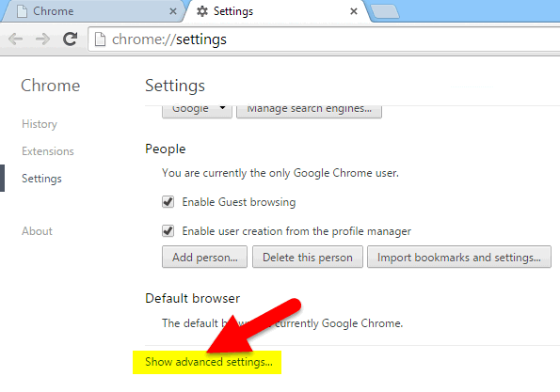Click the browser back arrow
560x392 pixels.
(x=15, y=39)
